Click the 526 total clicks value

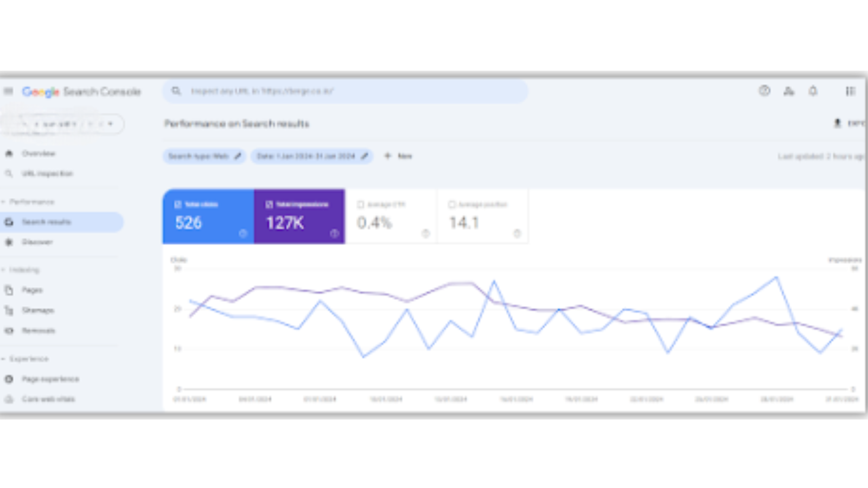click(188, 222)
